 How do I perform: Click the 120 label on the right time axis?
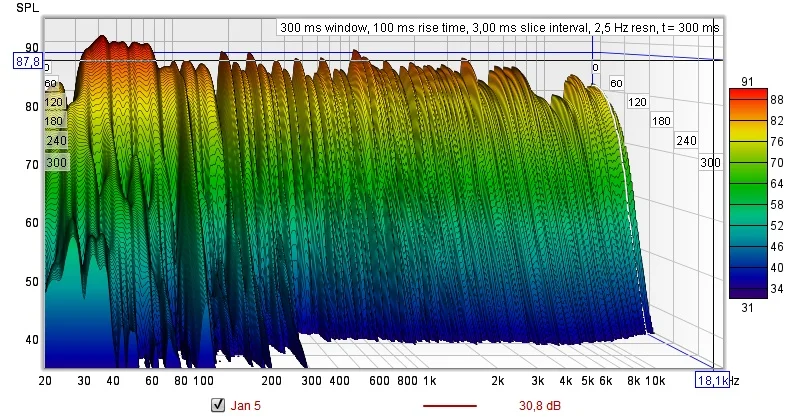coord(637,102)
